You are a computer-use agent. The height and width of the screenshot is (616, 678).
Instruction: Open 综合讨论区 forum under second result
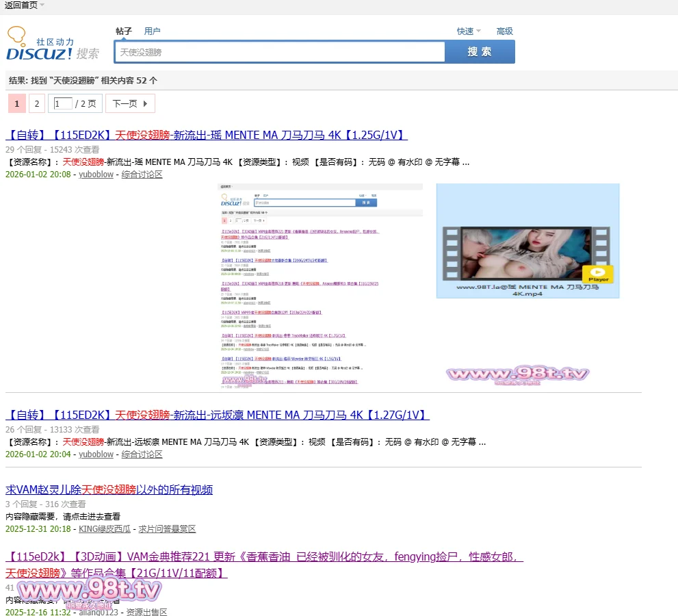click(142, 454)
